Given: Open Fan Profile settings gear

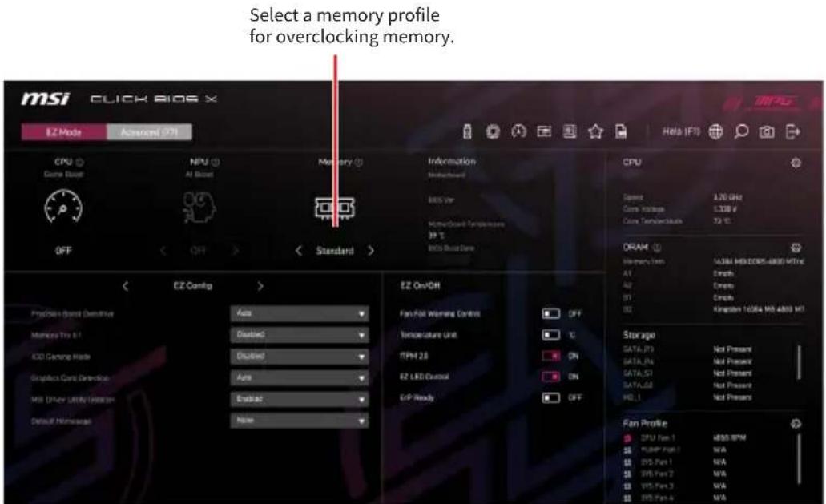Looking at the screenshot, I should click(796, 423).
